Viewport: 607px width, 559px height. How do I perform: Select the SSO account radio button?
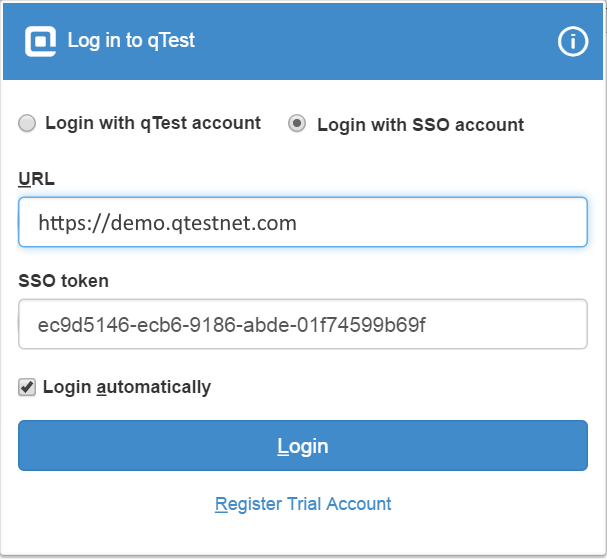coord(297,124)
